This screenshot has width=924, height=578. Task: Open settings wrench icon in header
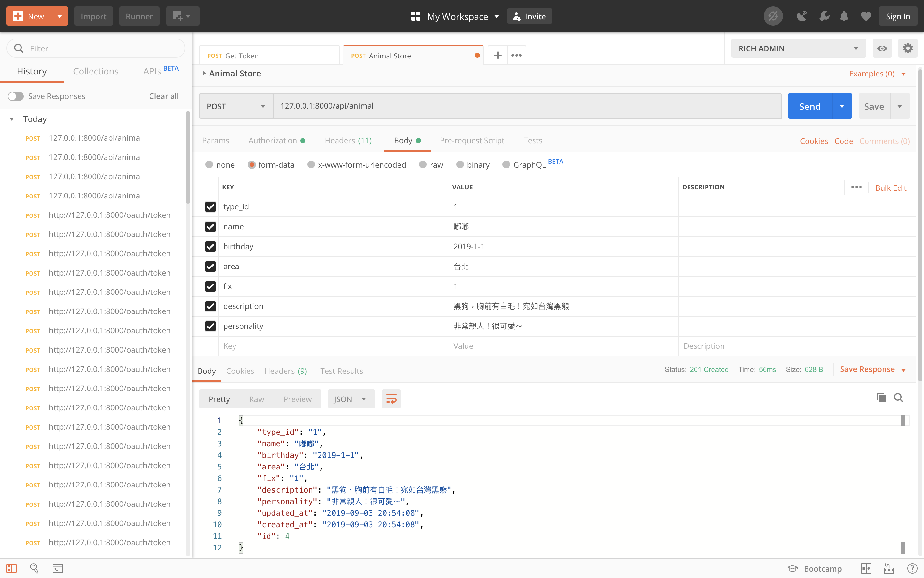coord(824,16)
